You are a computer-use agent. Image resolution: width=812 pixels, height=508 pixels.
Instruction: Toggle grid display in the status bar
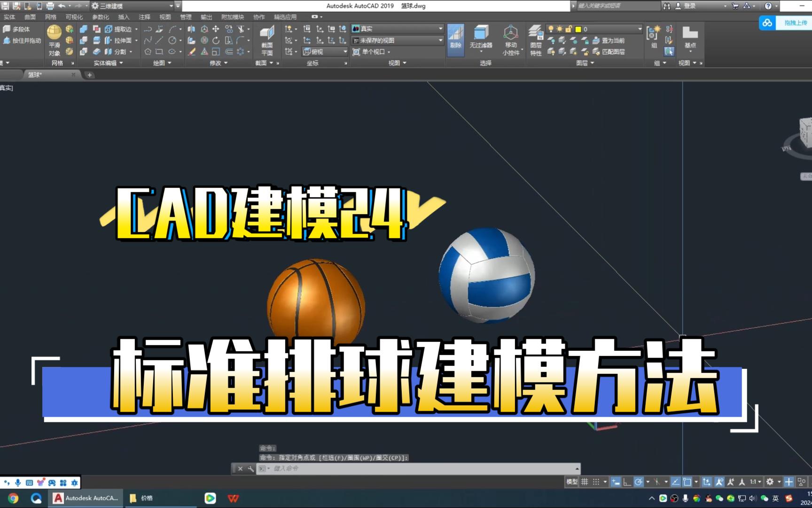[x=585, y=482]
